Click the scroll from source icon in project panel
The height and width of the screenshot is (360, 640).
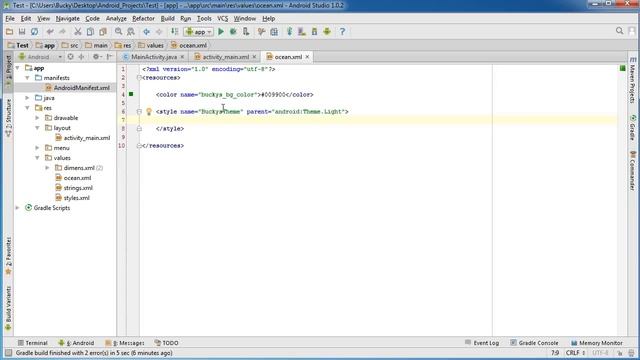click(71, 57)
